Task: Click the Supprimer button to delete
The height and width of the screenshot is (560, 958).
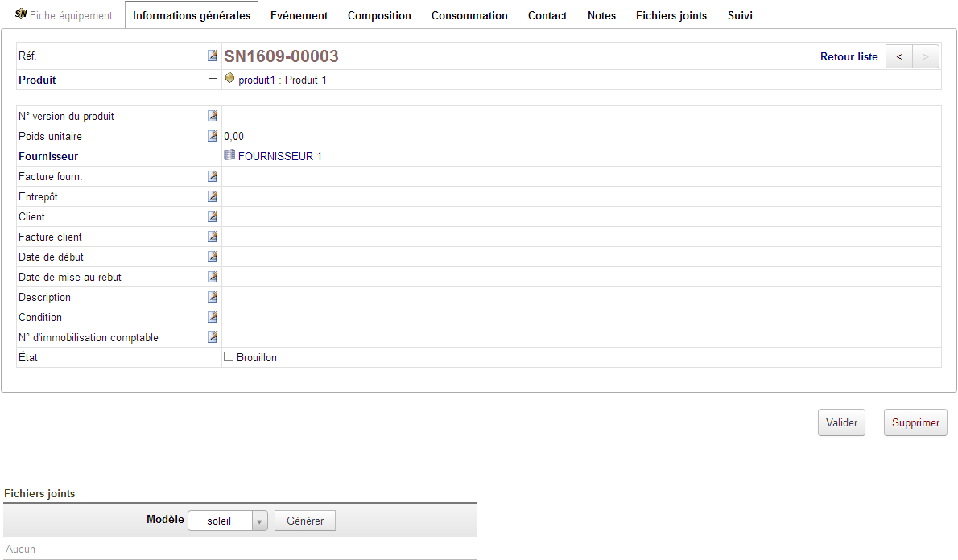Action: [915, 422]
